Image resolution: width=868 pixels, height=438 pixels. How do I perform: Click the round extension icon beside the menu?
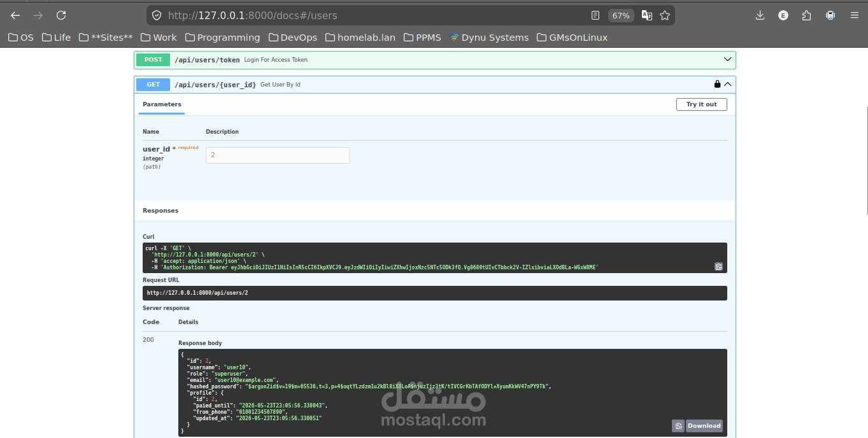830,15
